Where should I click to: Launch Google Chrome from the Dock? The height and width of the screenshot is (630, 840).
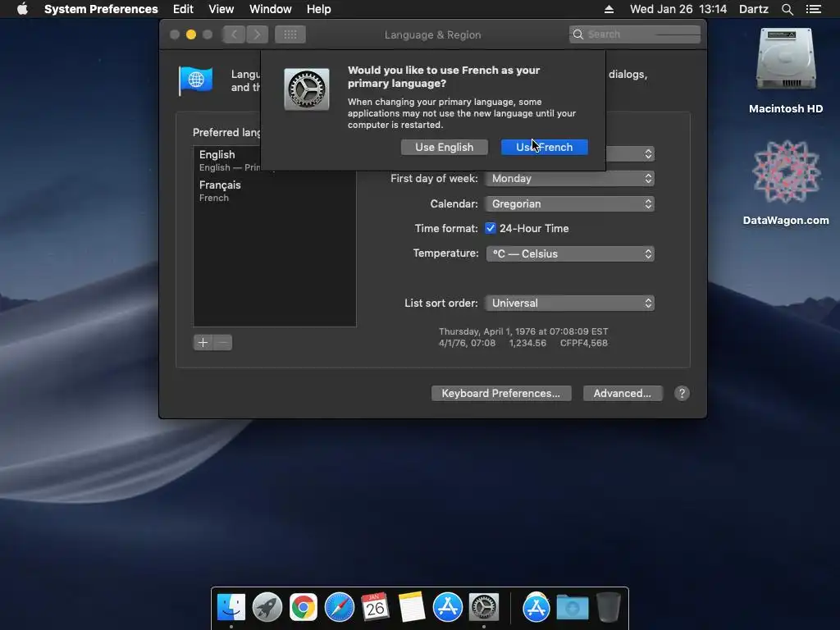click(x=304, y=607)
